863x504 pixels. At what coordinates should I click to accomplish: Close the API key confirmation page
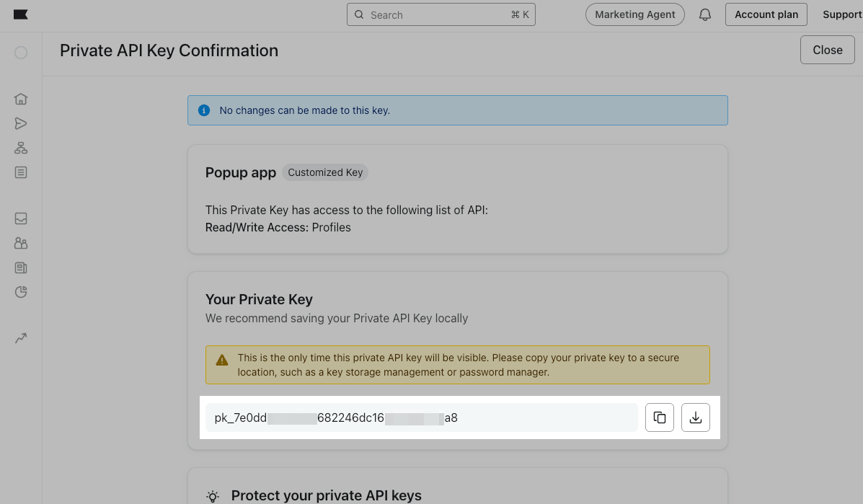(827, 50)
